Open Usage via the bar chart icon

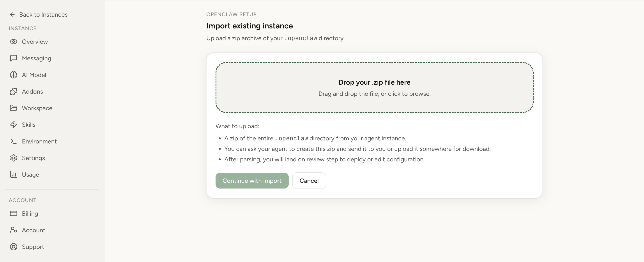(x=14, y=175)
